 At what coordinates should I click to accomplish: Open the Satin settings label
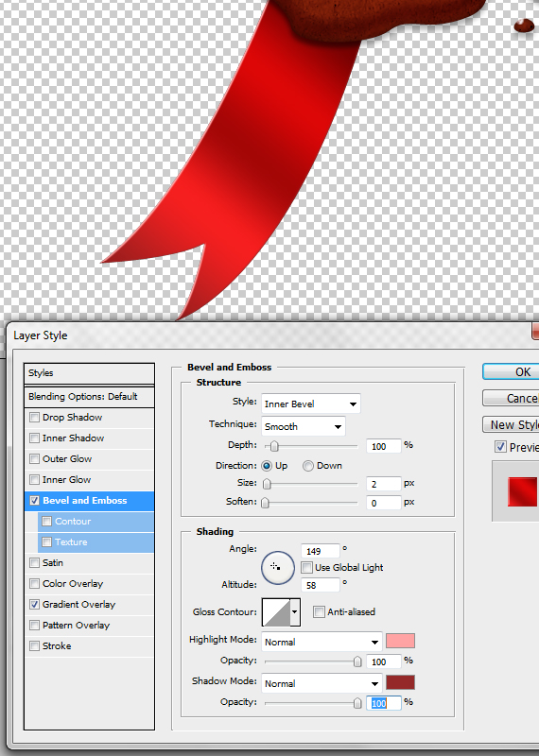click(53, 562)
